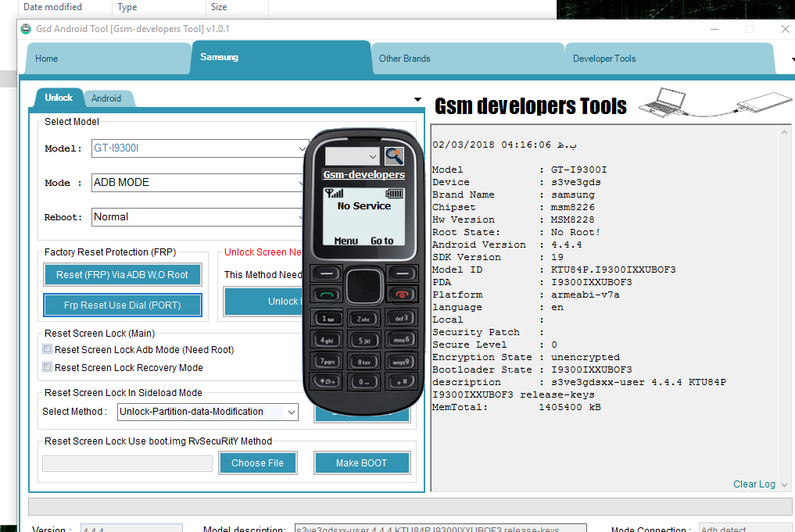Click the boot.img file path field
This screenshot has height=532, width=795.
127,463
